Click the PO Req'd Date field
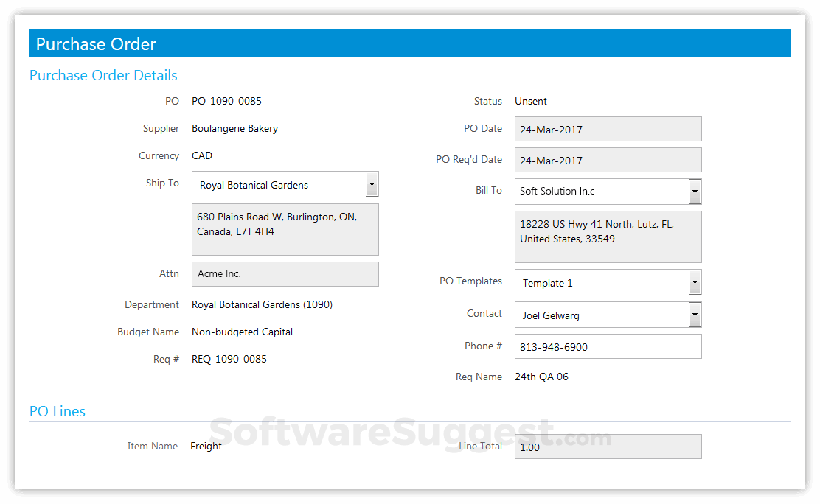820x504 pixels. (608, 160)
